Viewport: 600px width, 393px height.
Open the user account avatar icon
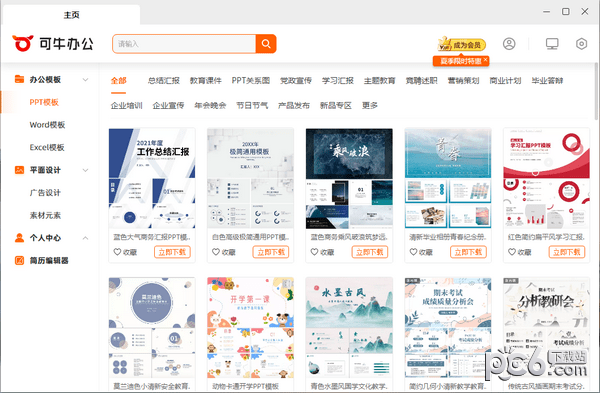coord(509,44)
